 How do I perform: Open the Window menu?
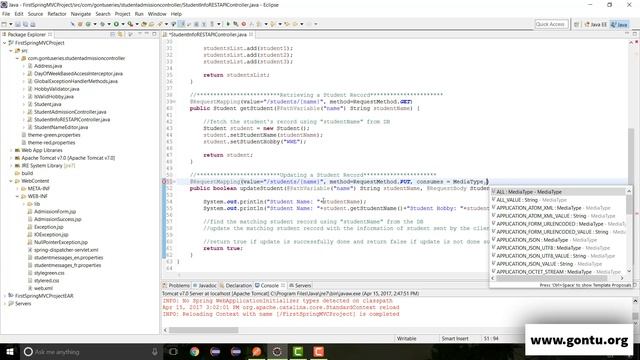[x=157, y=14]
